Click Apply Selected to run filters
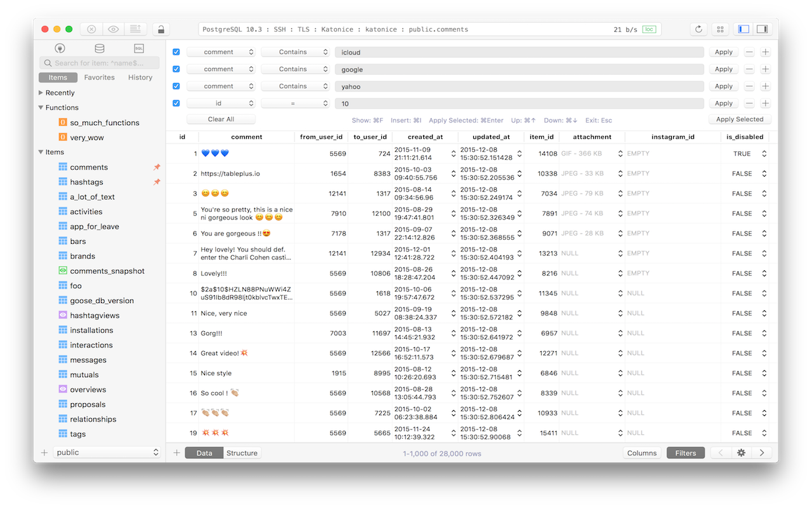This screenshot has height=508, width=812. [740, 119]
